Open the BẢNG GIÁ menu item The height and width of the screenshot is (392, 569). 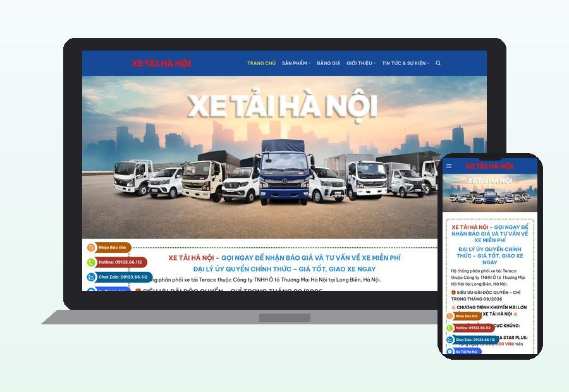(328, 63)
